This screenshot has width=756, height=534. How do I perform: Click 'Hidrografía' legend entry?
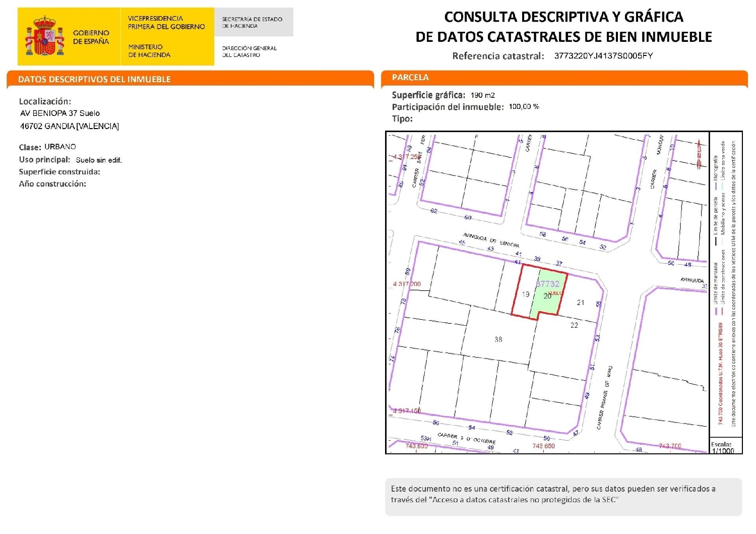coord(716,172)
